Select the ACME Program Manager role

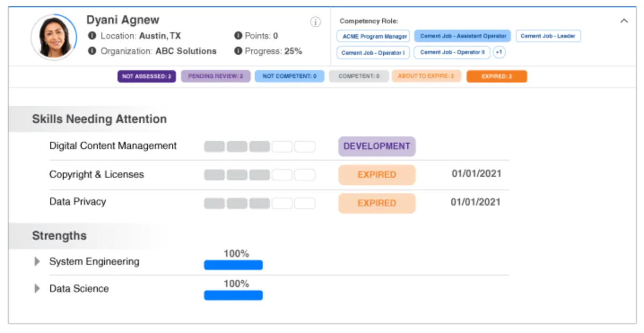(374, 37)
